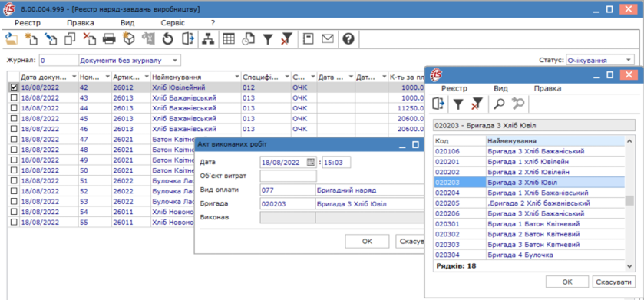Click the brigade list scroll up arrow

(629, 141)
